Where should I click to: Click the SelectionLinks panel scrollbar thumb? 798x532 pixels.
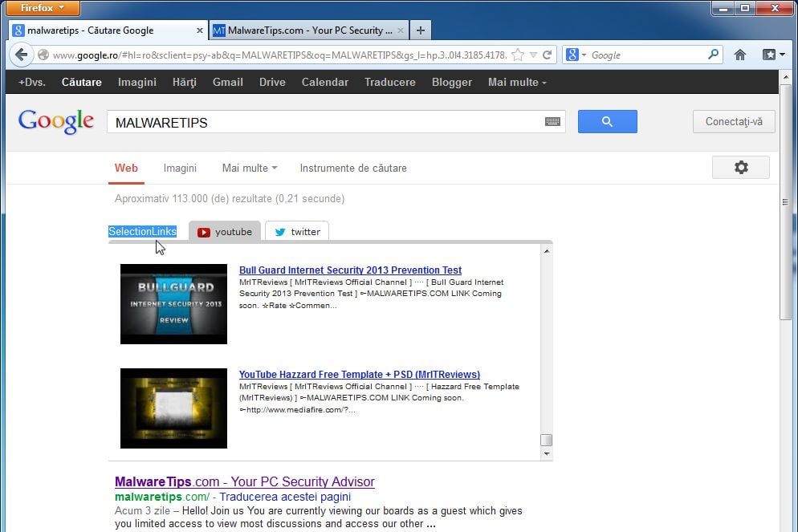[546, 440]
